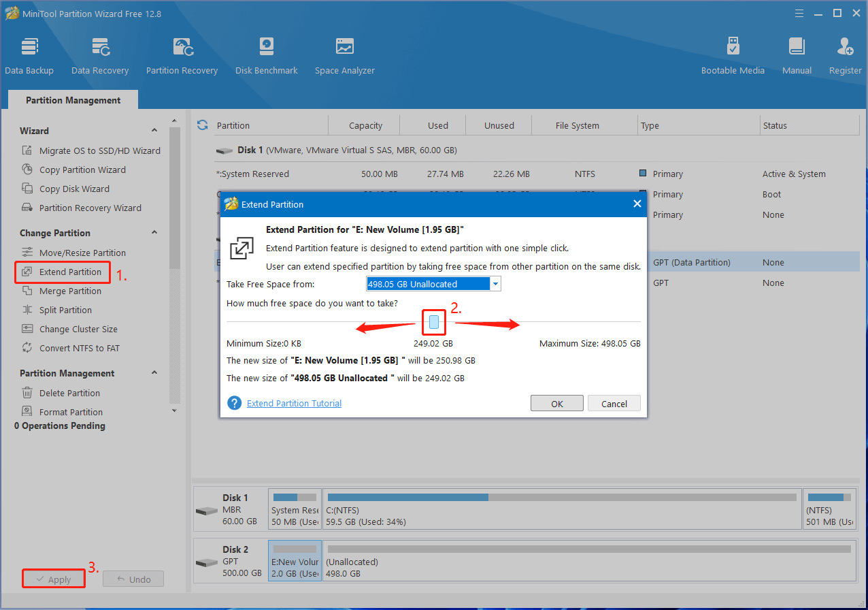Open the Space Analyzer tool
This screenshot has height=610, width=868.
(x=344, y=56)
